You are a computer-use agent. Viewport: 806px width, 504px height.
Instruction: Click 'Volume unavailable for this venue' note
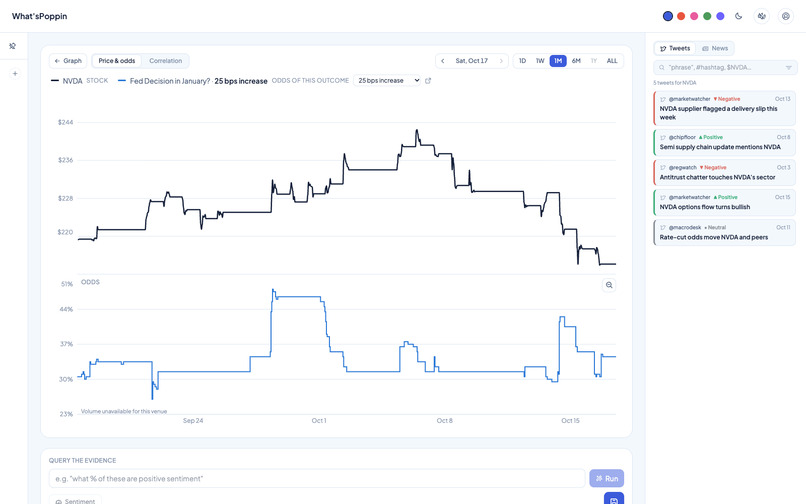click(x=124, y=411)
